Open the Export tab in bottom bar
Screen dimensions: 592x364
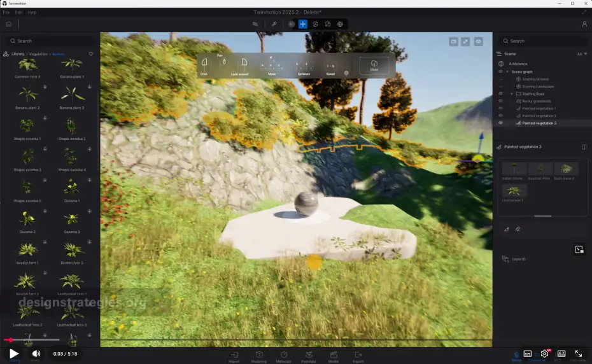tap(358, 357)
